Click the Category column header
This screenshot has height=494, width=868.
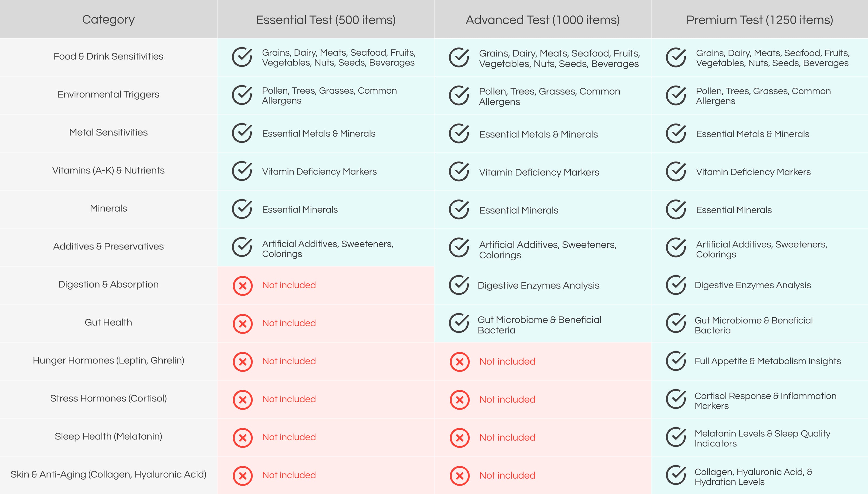click(108, 19)
